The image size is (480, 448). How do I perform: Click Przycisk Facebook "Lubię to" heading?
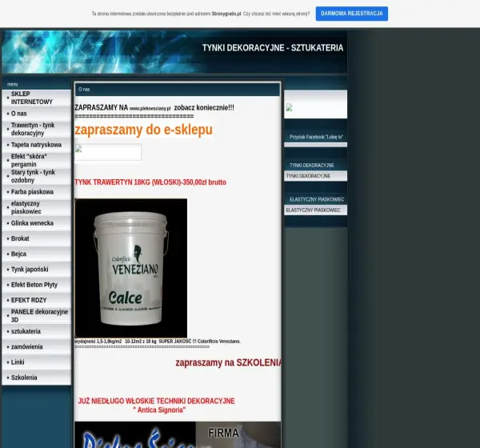point(316,137)
